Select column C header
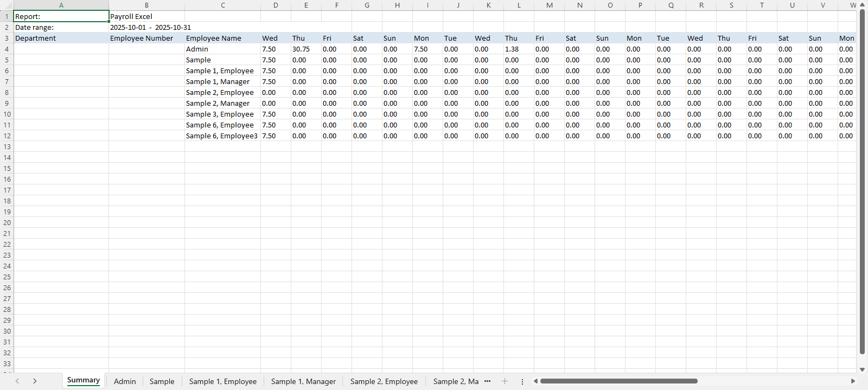The width and height of the screenshot is (868, 390). pyautogui.click(x=222, y=5)
